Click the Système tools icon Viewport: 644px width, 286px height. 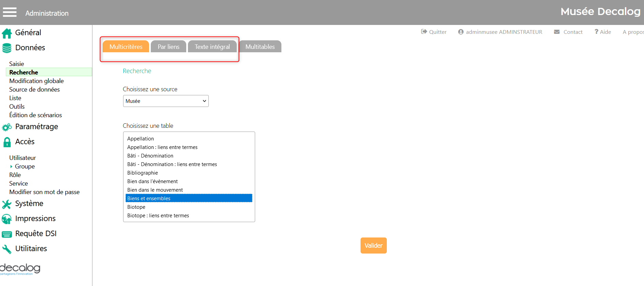click(x=7, y=204)
